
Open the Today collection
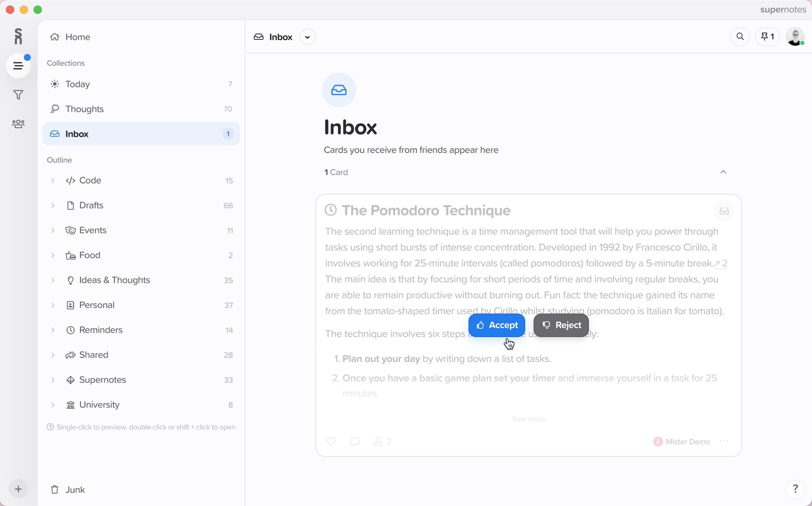(x=78, y=84)
